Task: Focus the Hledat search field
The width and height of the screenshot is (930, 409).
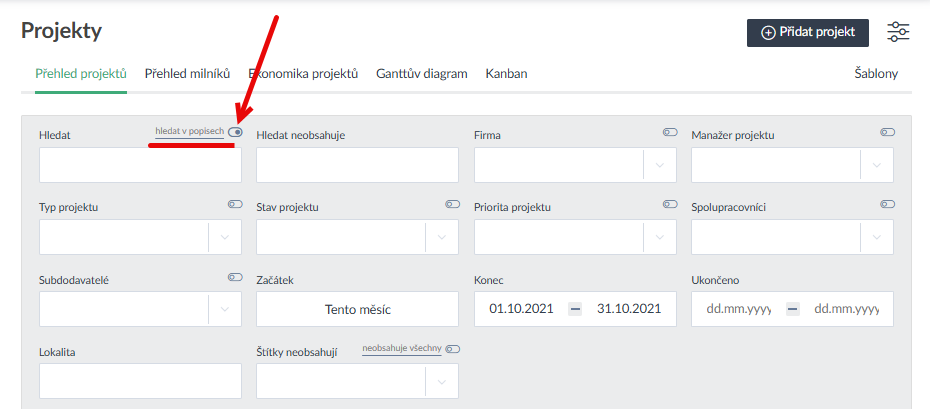Action: [140, 165]
